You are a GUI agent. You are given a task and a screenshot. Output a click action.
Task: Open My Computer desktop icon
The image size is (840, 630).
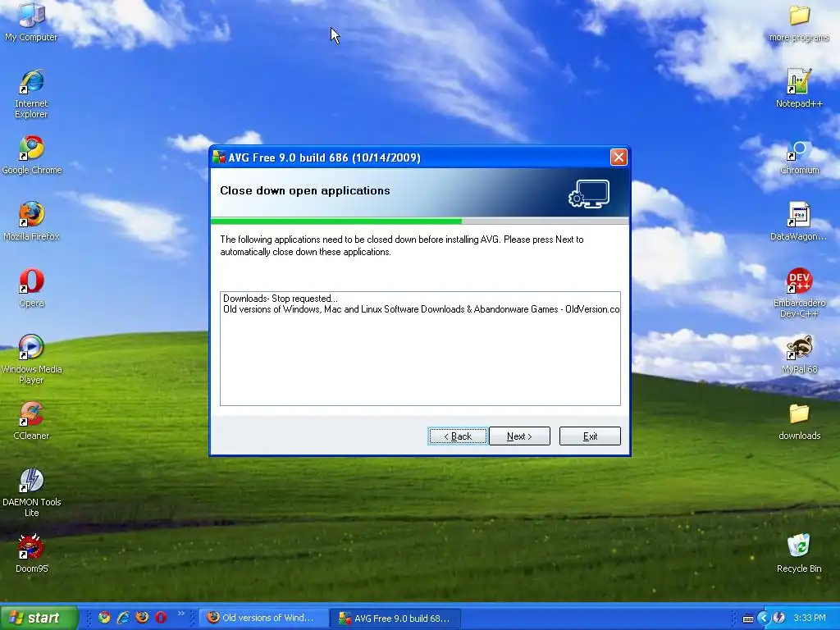tap(31, 21)
